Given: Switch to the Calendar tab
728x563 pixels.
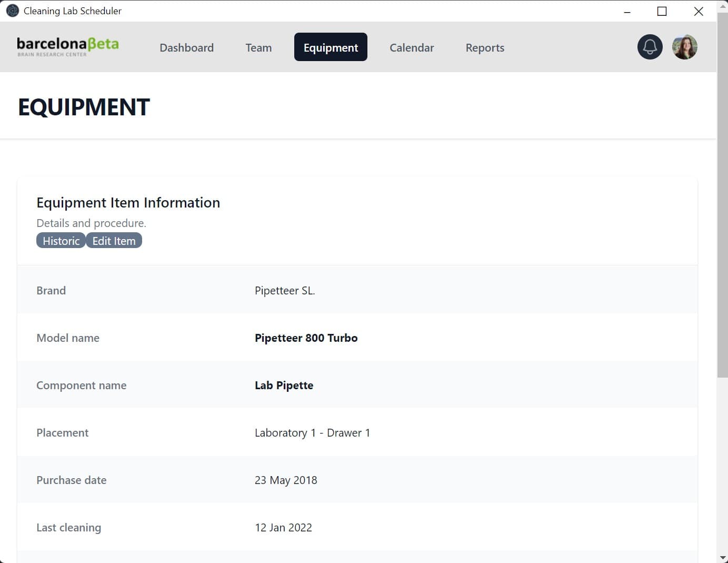Looking at the screenshot, I should click(x=412, y=47).
